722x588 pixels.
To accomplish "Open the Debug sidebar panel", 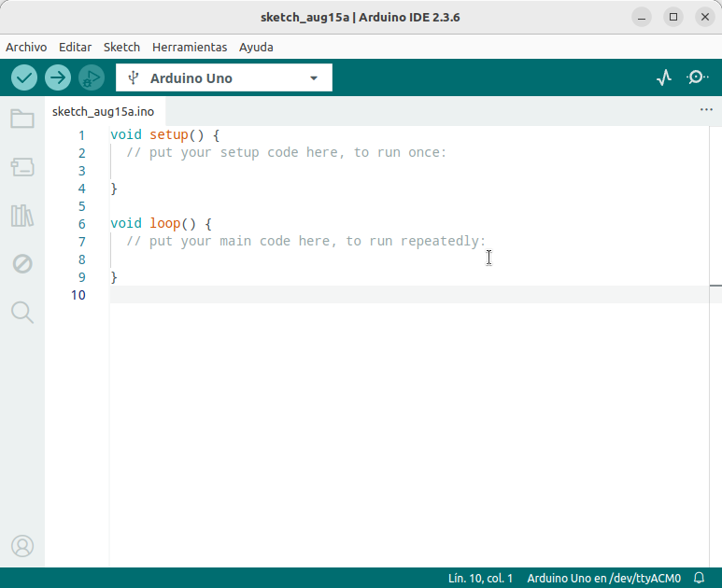I will coord(22,264).
